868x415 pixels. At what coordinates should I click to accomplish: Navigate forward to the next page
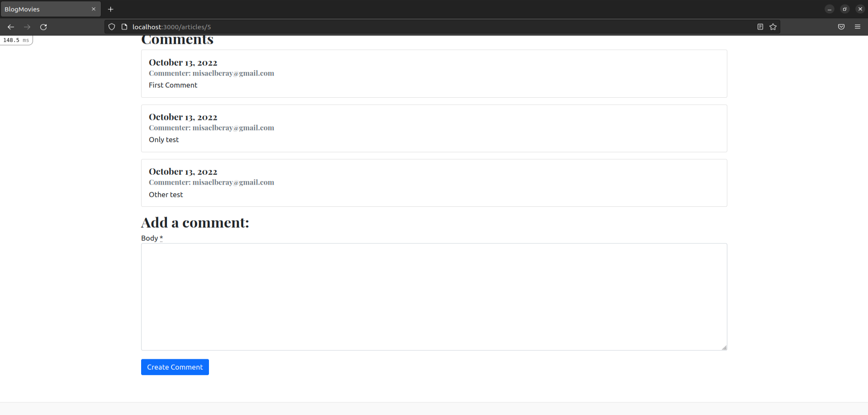tap(27, 27)
